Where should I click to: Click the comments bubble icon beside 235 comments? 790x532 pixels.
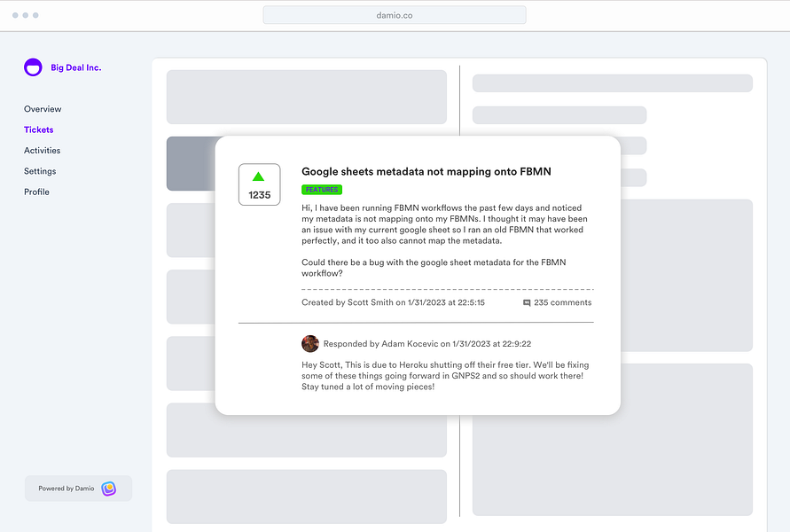point(527,302)
